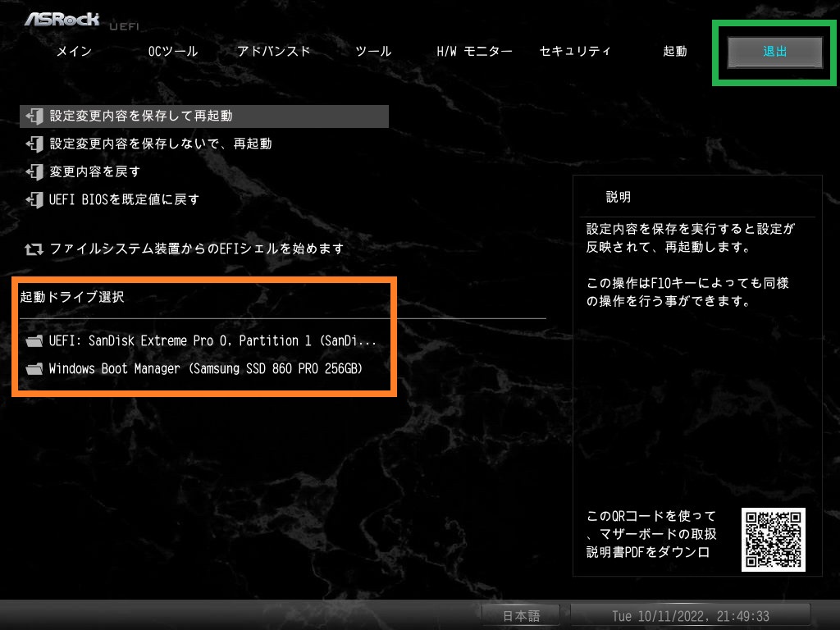Viewport: 840px width, 630px height.
Task: Click icon next to 変更内容を戻す
Action: click(34, 172)
